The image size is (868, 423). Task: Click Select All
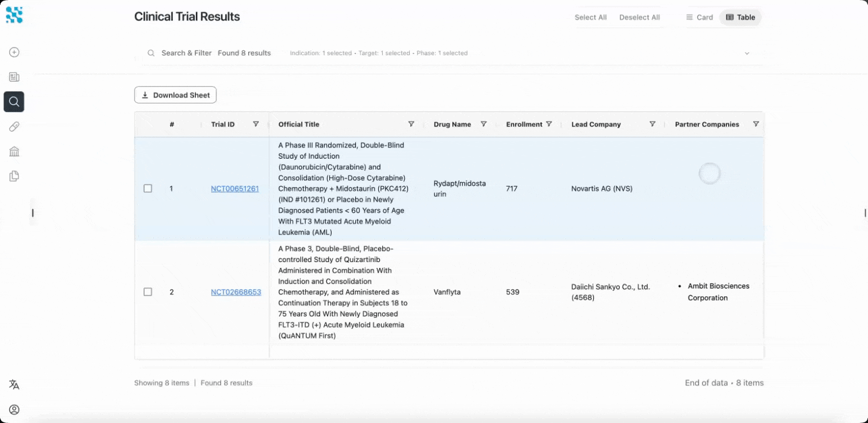pyautogui.click(x=590, y=17)
